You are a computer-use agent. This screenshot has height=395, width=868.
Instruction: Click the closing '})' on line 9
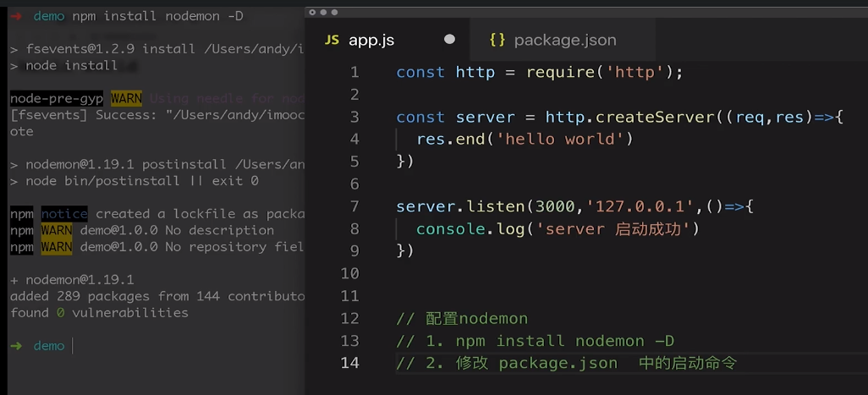[x=405, y=251]
